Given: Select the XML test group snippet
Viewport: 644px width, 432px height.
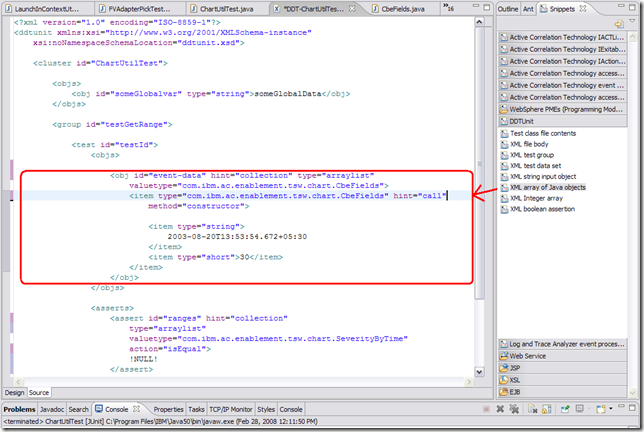Looking at the screenshot, I should click(527, 155).
